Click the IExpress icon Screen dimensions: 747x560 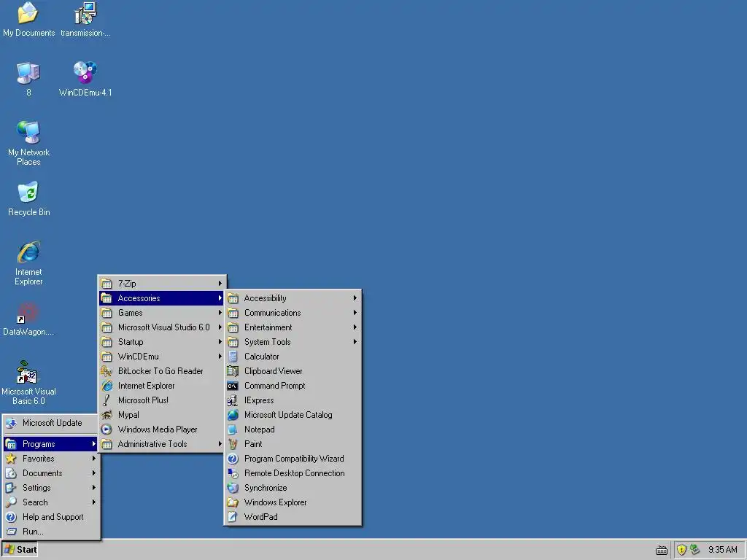[x=233, y=400]
